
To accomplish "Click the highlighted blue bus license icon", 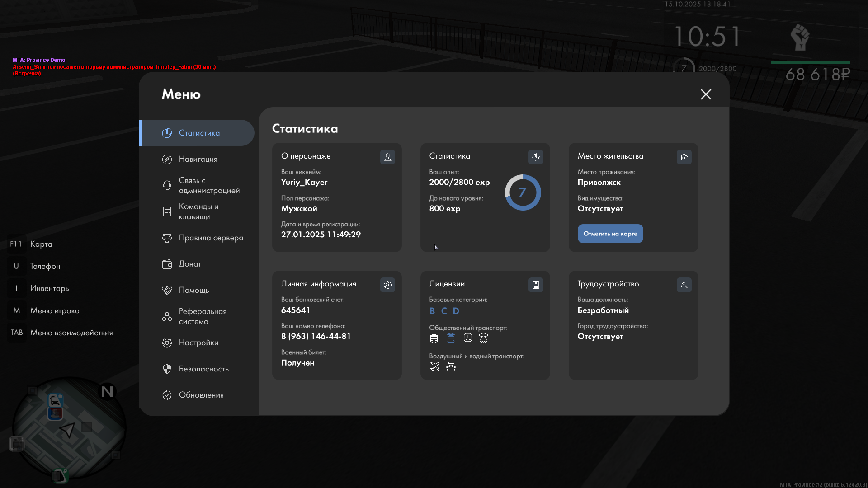I will click(451, 338).
